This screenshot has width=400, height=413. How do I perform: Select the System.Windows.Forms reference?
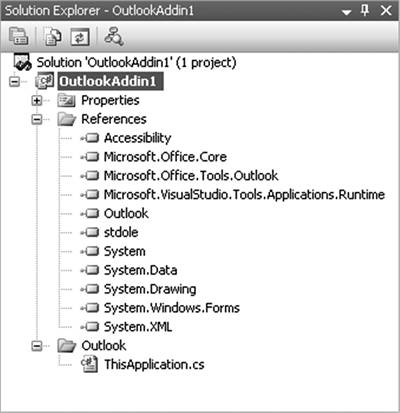click(171, 308)
